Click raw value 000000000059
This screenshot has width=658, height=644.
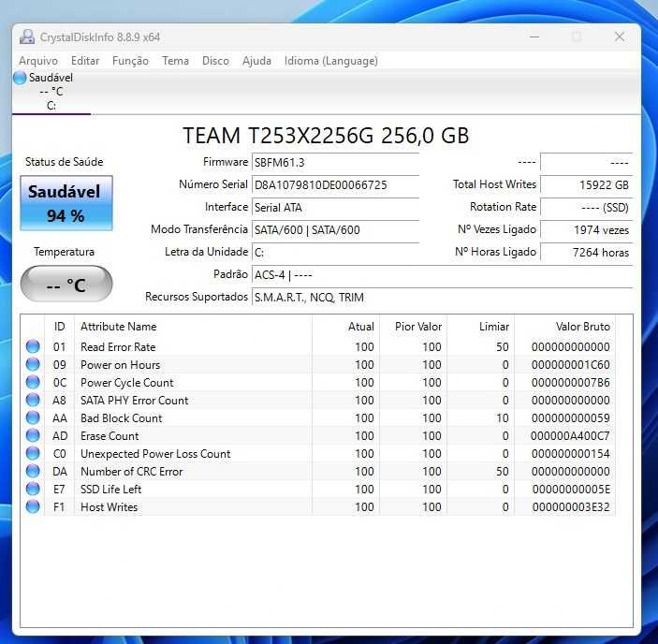[x=570, y=418]
